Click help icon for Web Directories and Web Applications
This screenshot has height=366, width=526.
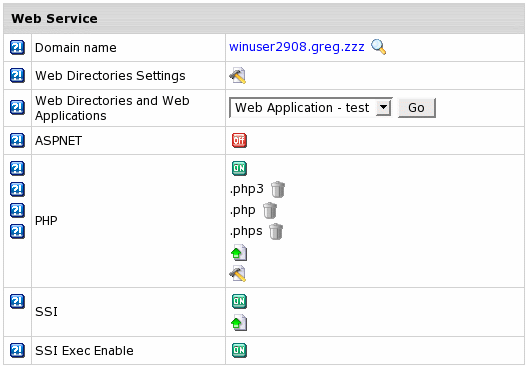click(x=17, y=107)
